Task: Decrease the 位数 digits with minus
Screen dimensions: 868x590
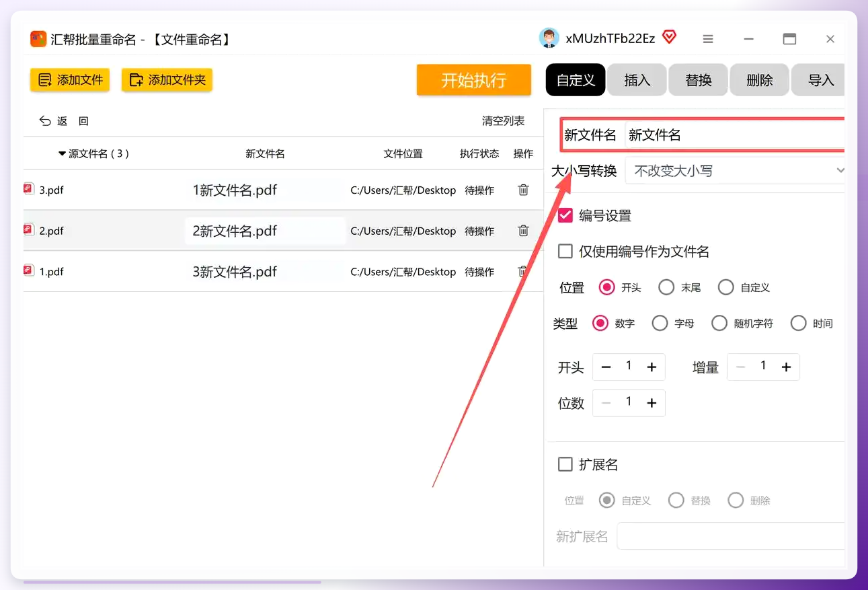Action: click(606, 403)
